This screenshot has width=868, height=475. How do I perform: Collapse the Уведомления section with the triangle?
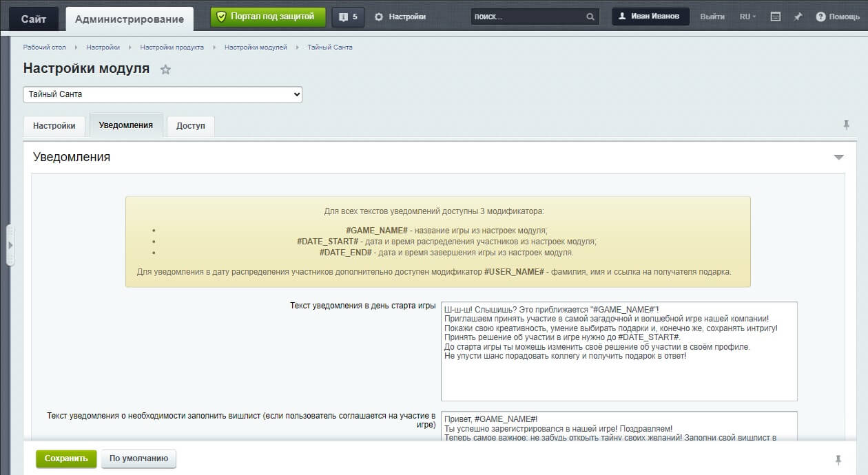point(838,158)
